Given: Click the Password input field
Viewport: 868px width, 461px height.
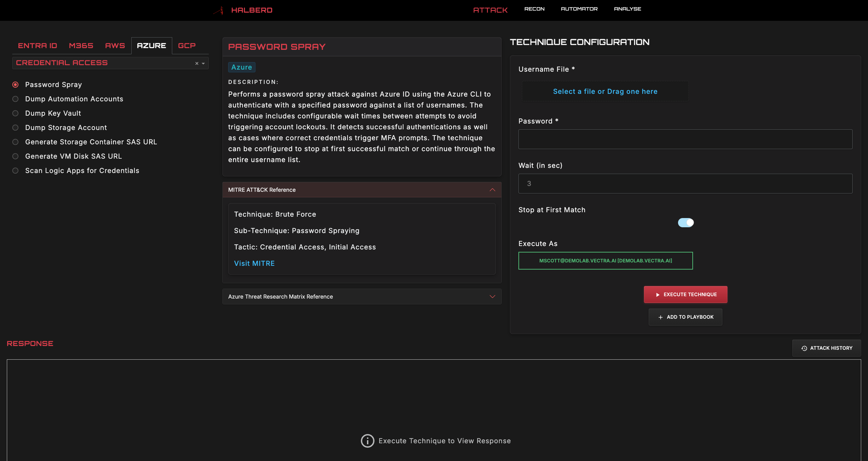Looking at the screenshot, I should pos(685,139).
